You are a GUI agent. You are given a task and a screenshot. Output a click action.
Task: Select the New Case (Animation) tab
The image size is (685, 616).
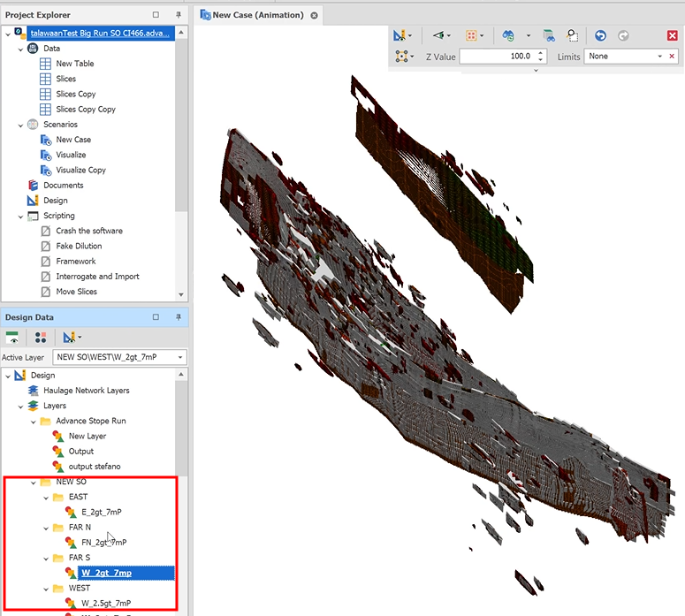257,15
